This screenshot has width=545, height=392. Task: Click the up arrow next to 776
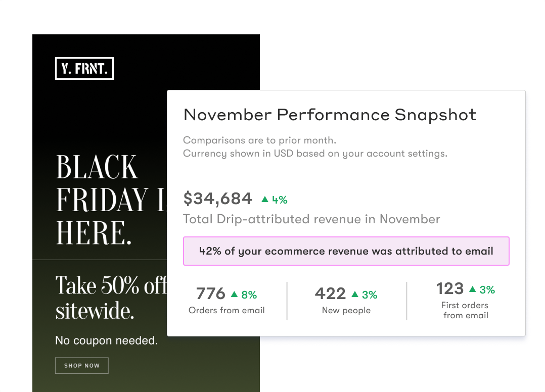coord(234,294)
